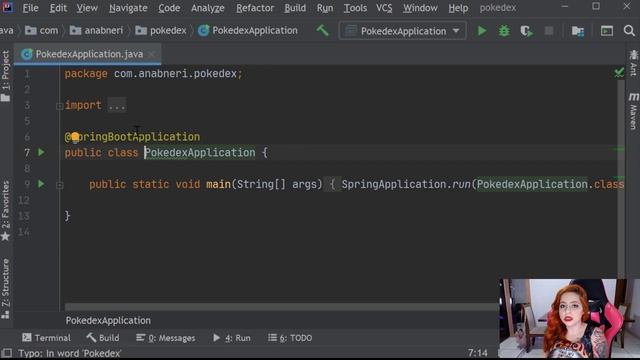Open the File menu

30,8
